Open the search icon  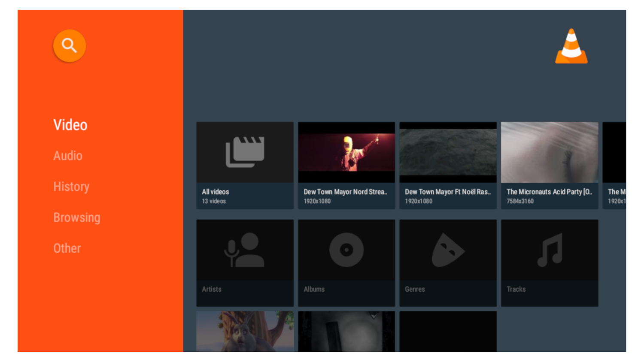click(69, 45)
